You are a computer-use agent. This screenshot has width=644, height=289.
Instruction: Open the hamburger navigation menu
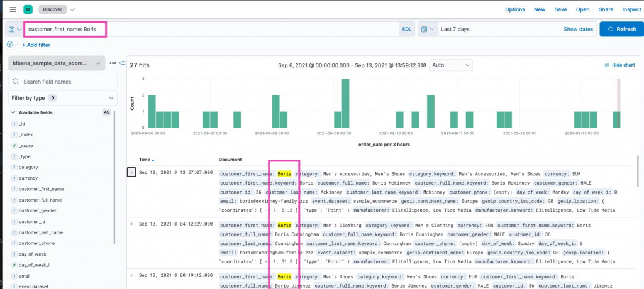[13, 9]
